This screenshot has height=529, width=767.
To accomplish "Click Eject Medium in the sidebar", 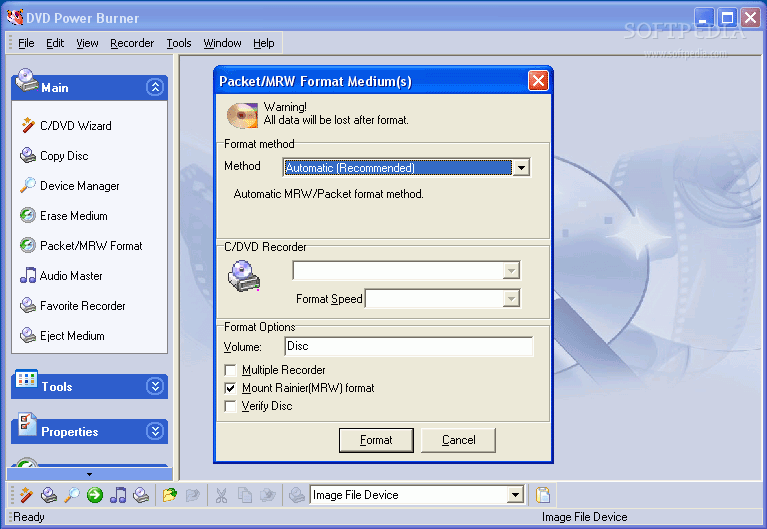I will [62, 336].
